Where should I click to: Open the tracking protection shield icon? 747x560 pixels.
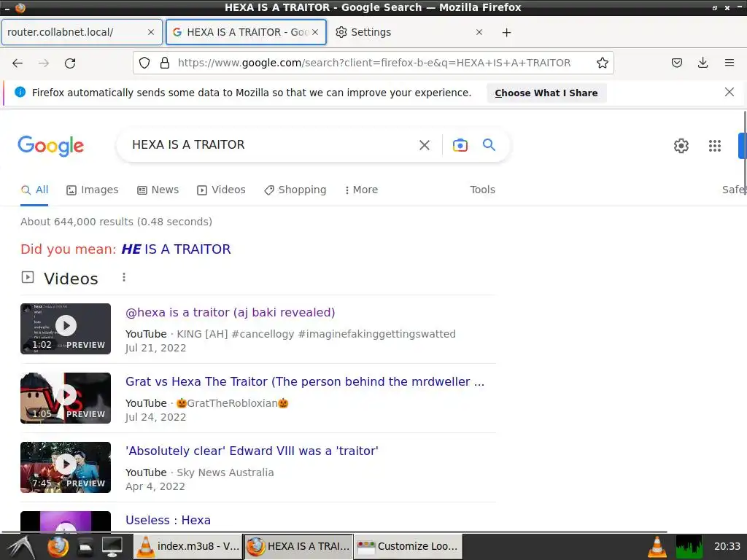(144, 63)
